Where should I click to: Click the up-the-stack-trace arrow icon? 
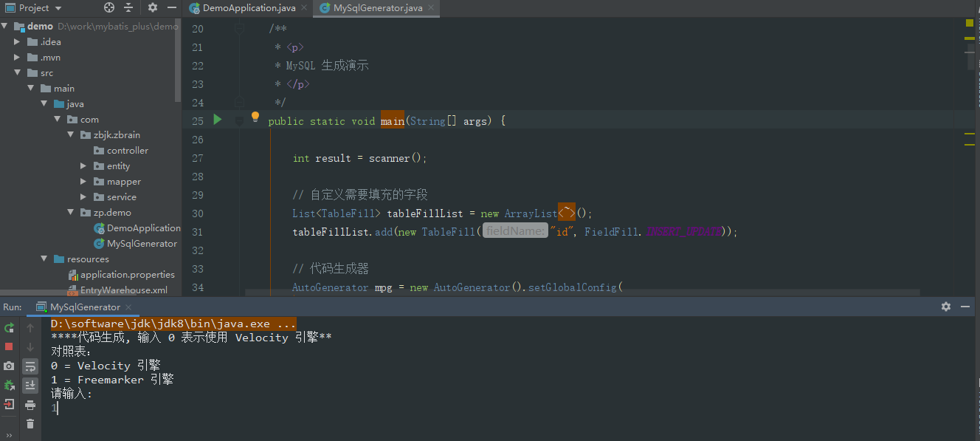(30, 328)
